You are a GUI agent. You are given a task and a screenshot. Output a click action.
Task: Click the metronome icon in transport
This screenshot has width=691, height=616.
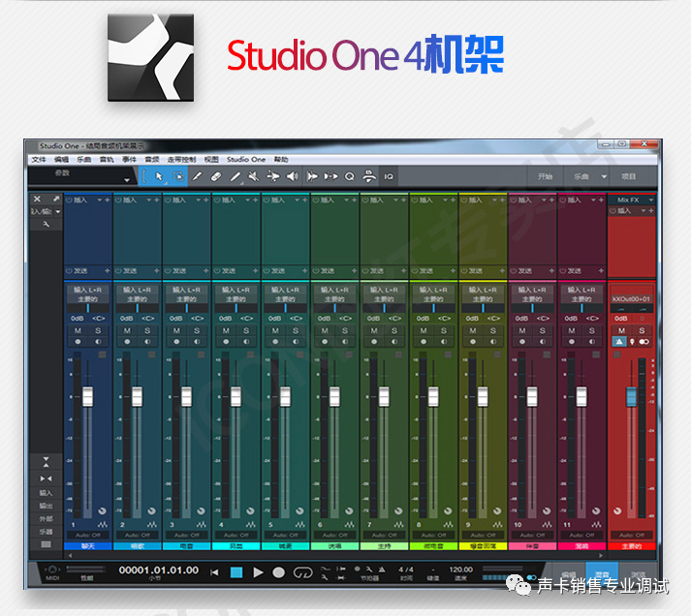pyautogui.click(x=382, y=569)
